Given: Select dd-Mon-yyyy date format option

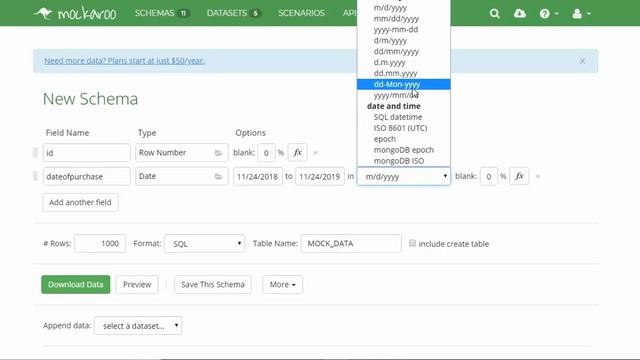Looking at the screenshot, I should 404,84.
